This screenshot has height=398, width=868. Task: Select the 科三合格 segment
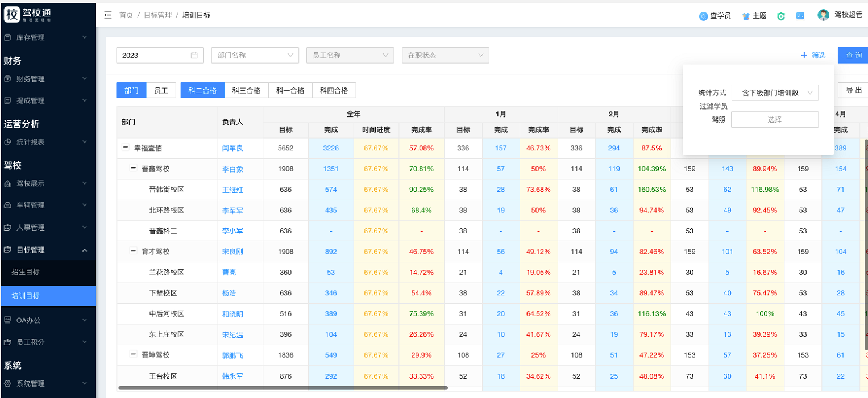point(246,90)
